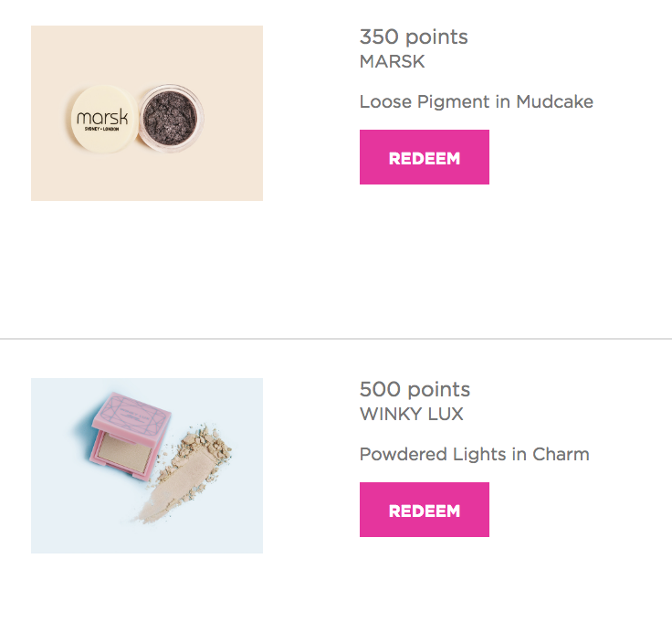This screenshot has width=672, height=643.
Task: Click the crumbled powder pieces near compact
Action: [205, 446]
